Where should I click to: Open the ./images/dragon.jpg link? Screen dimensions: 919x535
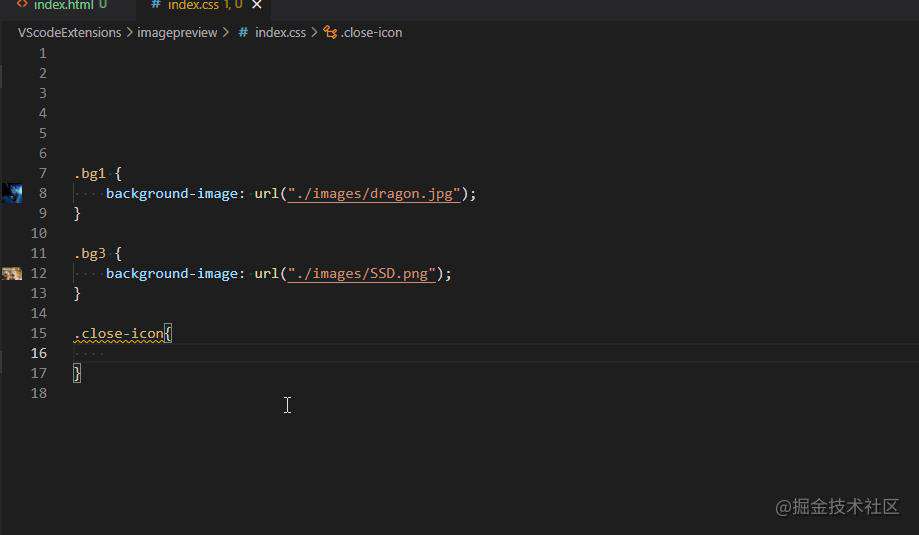coord(374,193)
